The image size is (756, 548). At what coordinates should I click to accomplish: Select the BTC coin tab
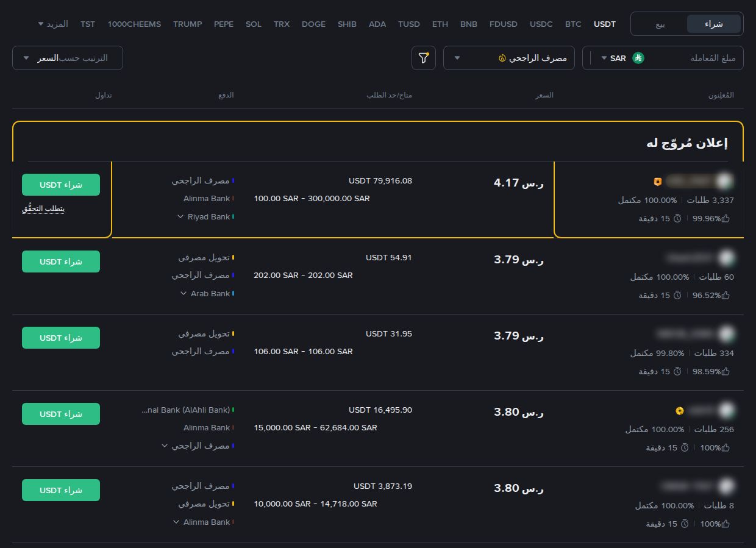click(573, 24)
